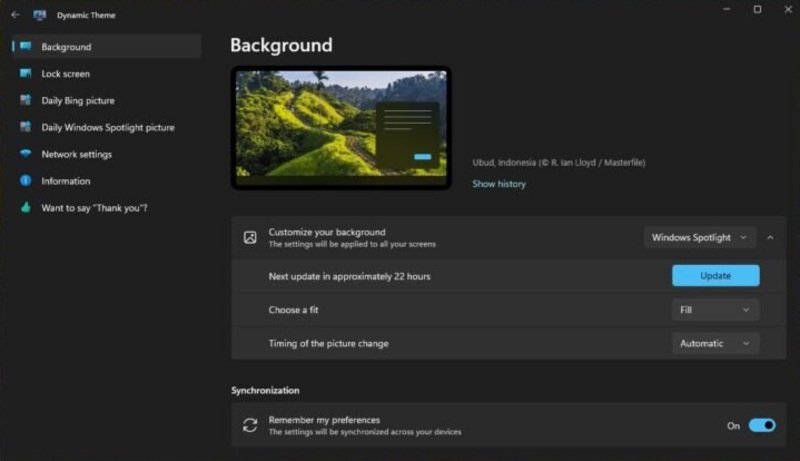Click the Daily Bing picture icon
Viewport: 800px width, 461px height.
tap(25, 101)
